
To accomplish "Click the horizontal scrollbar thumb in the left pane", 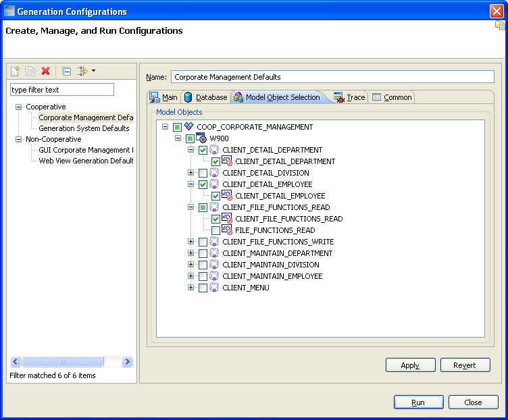I will click(63, 361).
